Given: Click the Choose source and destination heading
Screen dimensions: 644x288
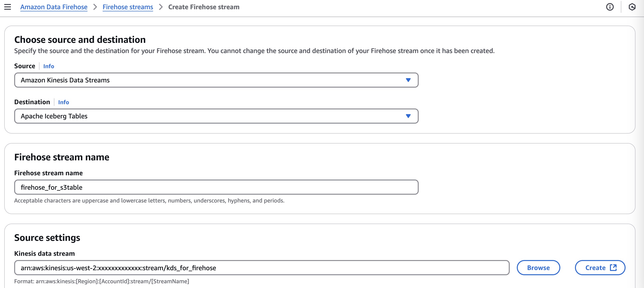Looking at the screenshot, I should (x=80, y=40).
